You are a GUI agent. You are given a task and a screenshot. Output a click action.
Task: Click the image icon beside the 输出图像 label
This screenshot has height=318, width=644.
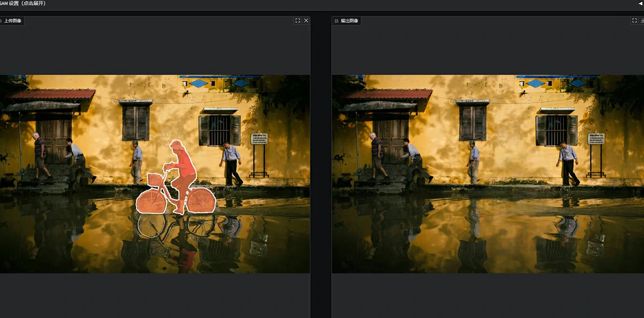(337, 21)
